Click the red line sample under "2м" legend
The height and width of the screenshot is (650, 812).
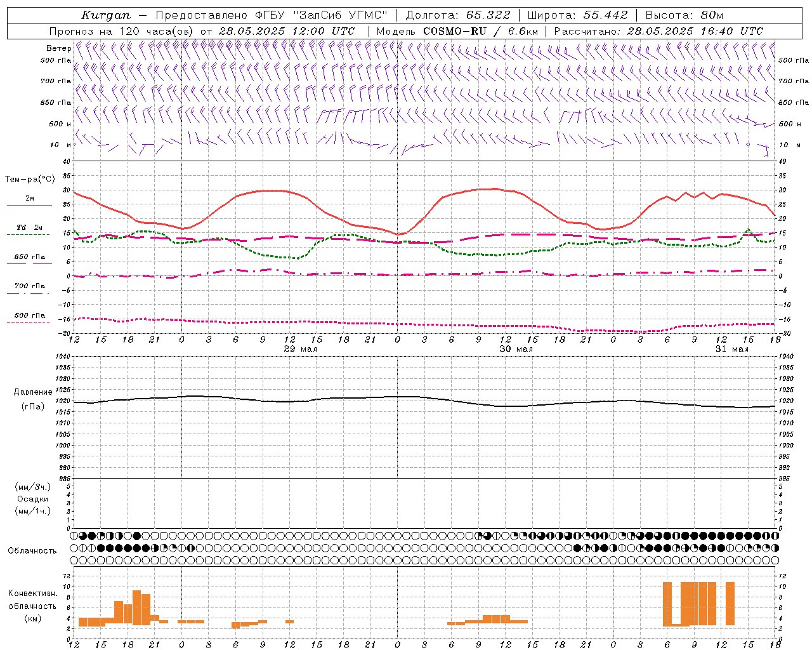click(29, 206)
